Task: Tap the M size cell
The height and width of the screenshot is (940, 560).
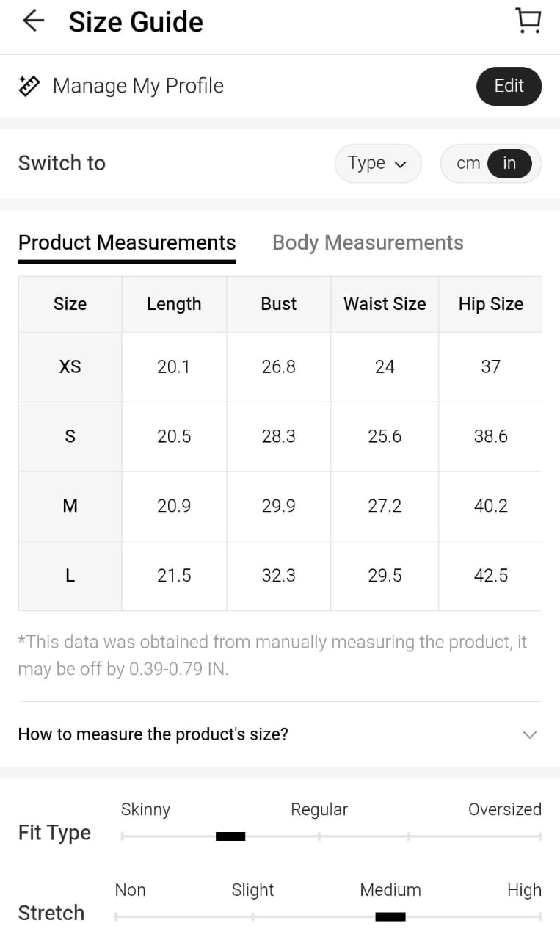Action: 70,506
